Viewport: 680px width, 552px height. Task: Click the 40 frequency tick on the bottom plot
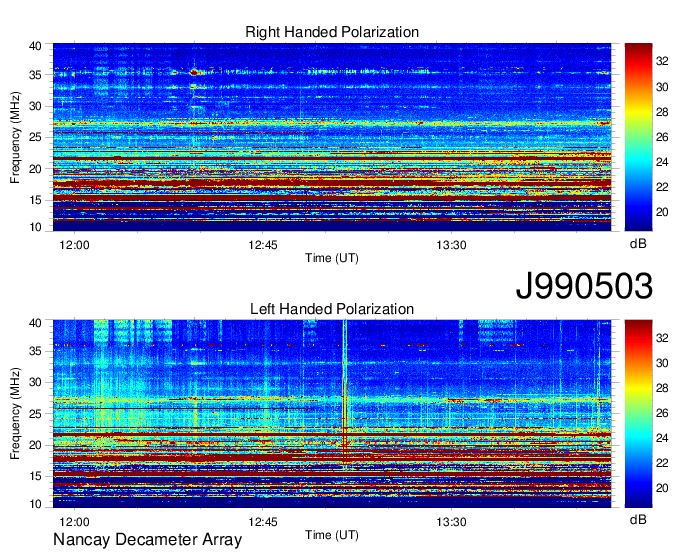coord(35,323)
